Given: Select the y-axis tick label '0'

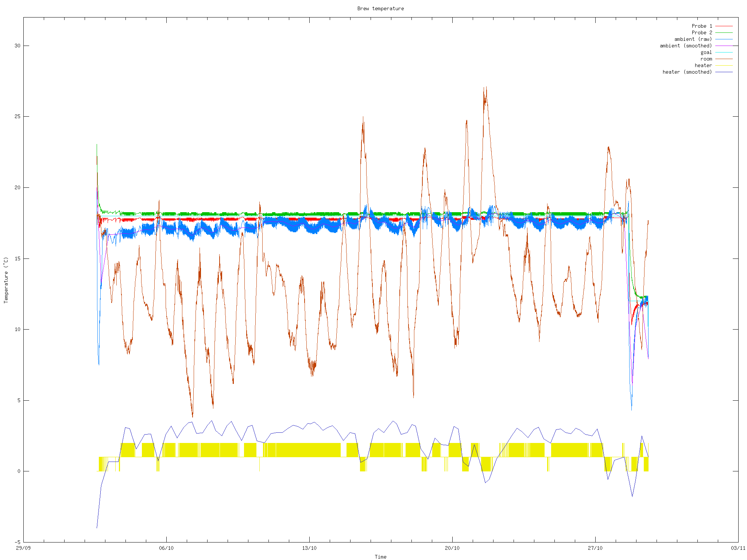Looking at the screenshot, I should pos(19,471).
